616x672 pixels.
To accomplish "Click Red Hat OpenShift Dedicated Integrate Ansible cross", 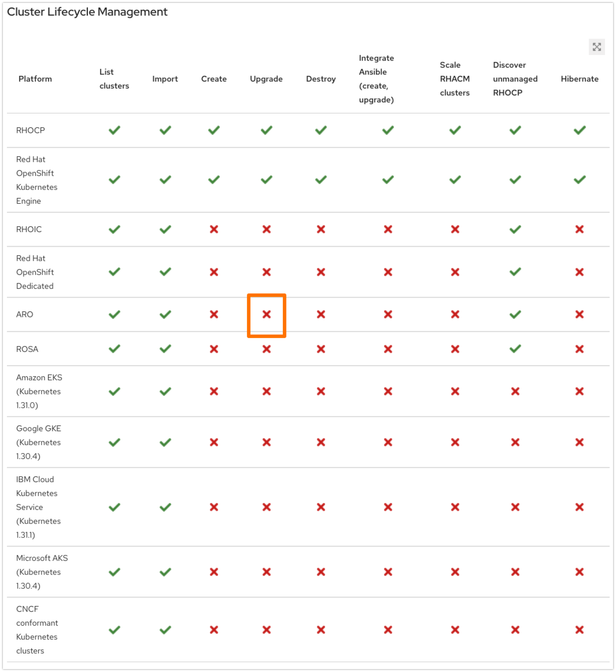I will tap(388, 272).
